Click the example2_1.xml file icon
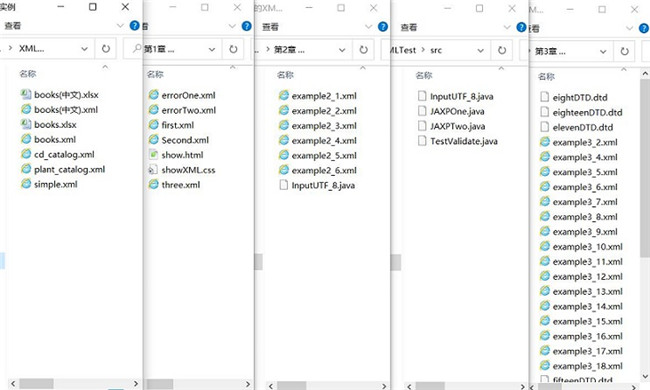This screenshot has height=390, width=650. coord(284,96)
